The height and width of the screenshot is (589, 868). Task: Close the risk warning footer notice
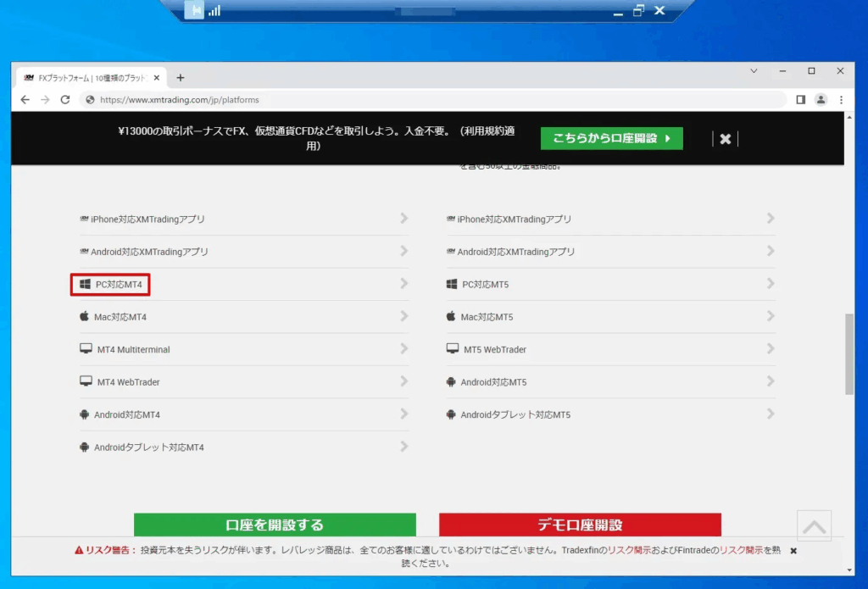[x=793, y=551]
